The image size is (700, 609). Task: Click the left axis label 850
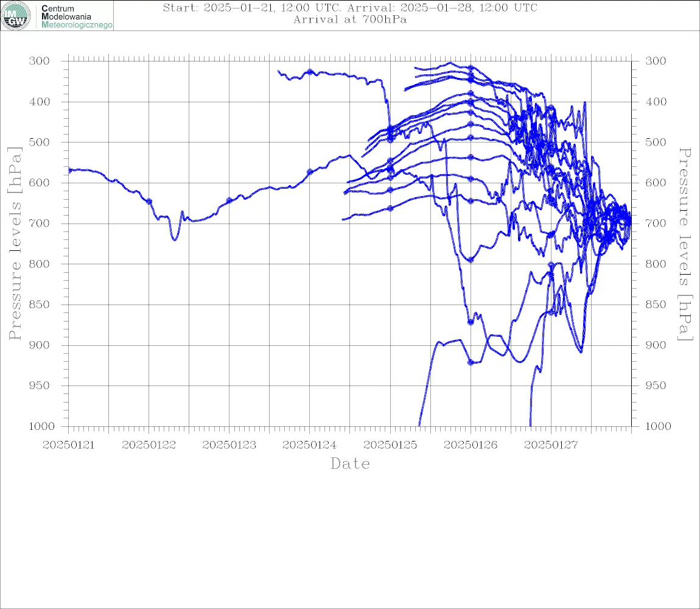pyautogui.click(x=40, y=304)
